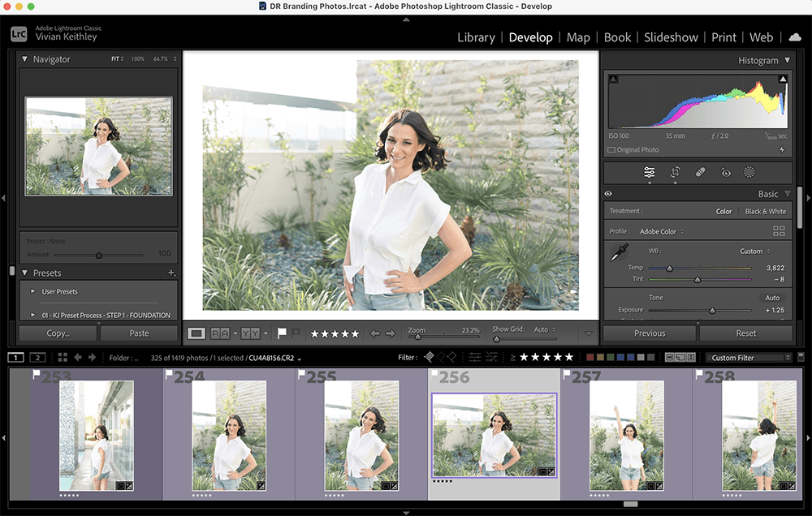Open the Masking tool
Image resolution: width=812 pixels, height=516 pixels.
pos(749,171)
